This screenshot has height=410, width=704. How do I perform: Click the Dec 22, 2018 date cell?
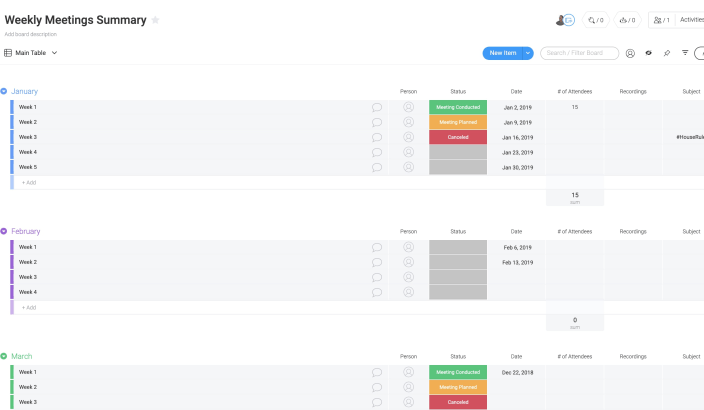517,372
